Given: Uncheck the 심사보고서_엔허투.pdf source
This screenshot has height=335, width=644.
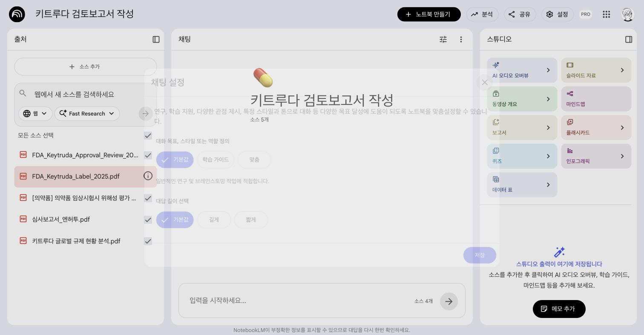Looking at the screenshot, I should (x=148, y=219).
